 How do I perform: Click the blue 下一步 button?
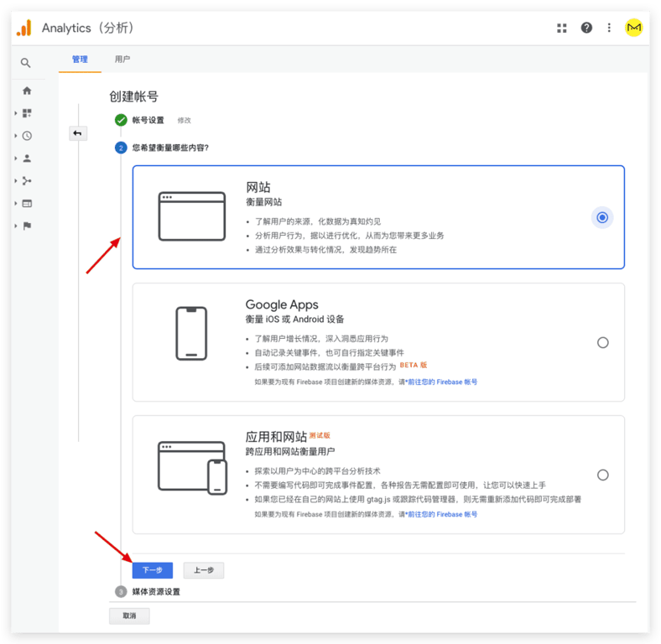click(152, 570)
